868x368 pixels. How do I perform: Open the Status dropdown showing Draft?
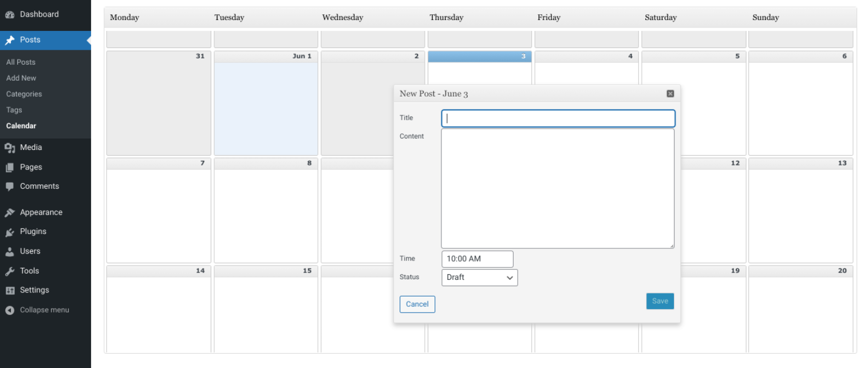point(480,278)
